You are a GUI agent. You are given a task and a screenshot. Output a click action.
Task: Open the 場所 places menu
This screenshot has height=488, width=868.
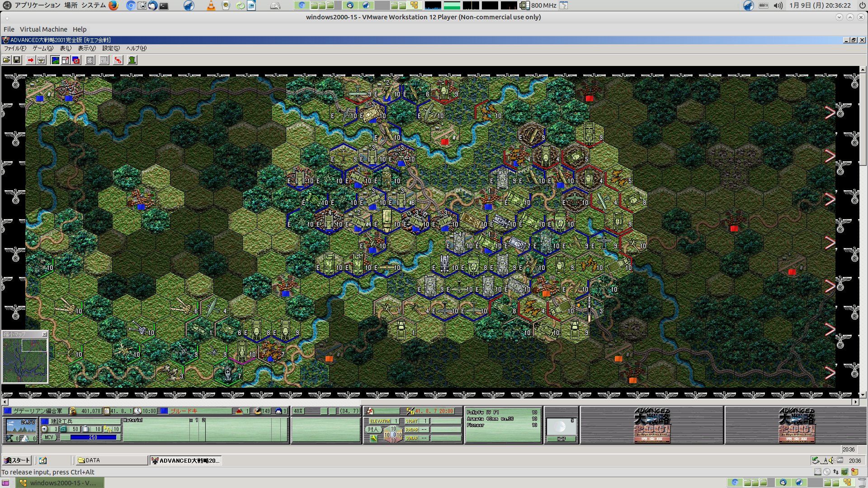click(71, 5)
